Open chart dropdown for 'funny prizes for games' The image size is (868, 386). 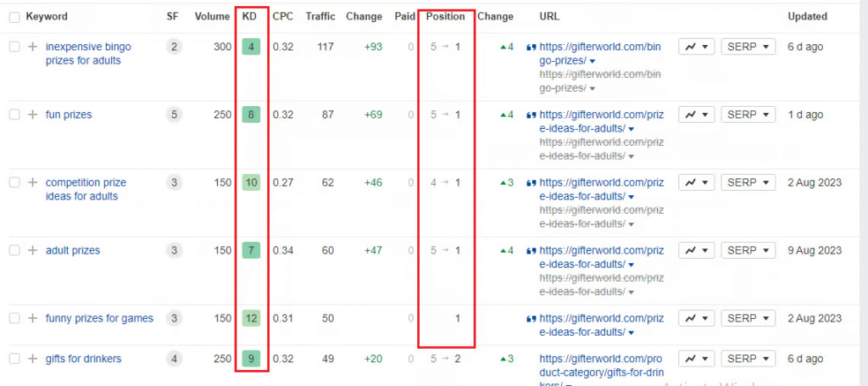point(696,318)
